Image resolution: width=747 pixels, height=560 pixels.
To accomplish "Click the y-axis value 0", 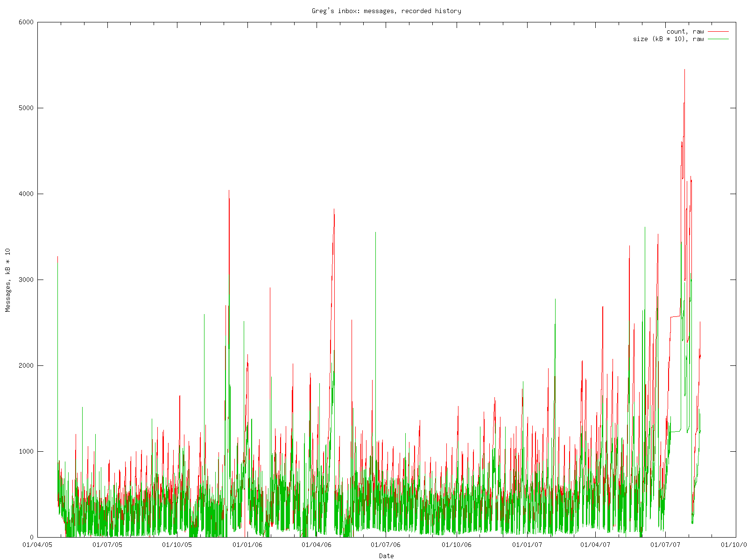I will click(32, 537).
